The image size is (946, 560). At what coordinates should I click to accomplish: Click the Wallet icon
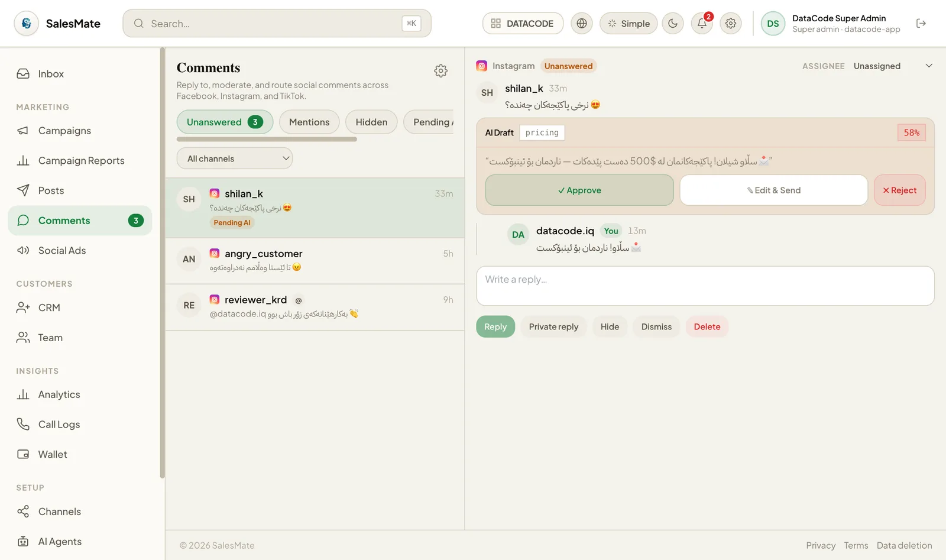click(23, 454)
